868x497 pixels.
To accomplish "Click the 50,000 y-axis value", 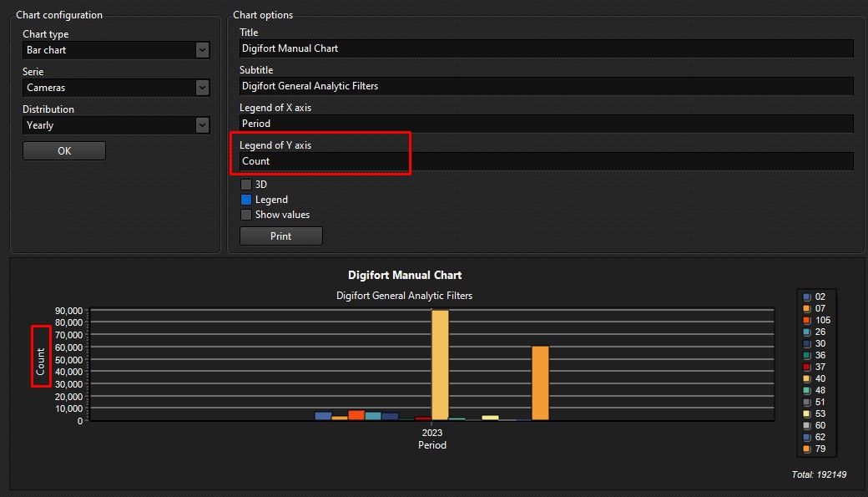I will 68,360.
